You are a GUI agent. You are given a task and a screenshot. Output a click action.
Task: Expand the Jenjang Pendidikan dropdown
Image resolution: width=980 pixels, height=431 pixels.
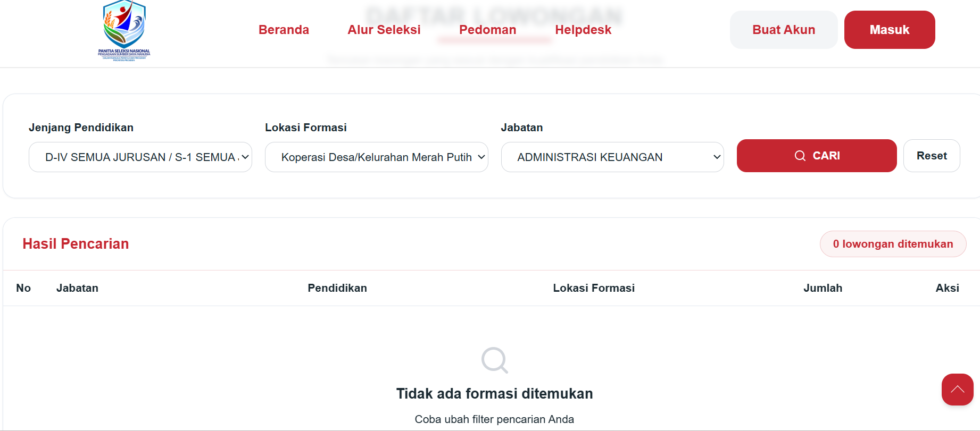tap(140, 157)
